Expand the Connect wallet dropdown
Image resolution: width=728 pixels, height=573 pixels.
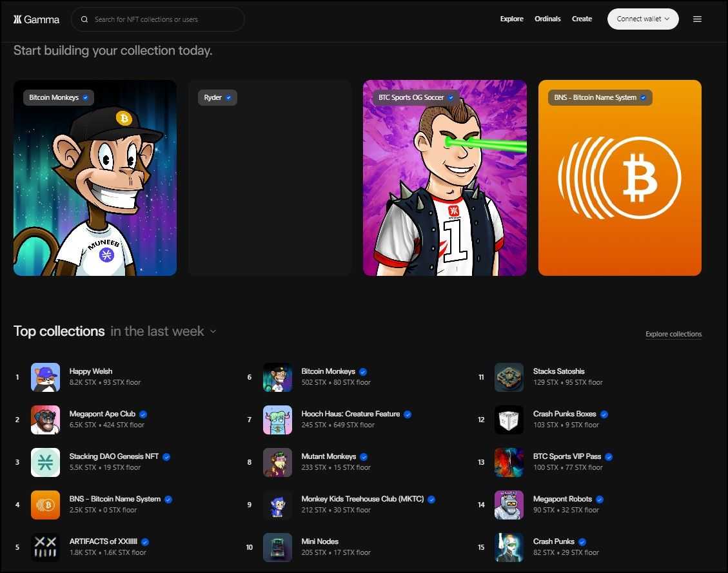click(x=642, y=19)
